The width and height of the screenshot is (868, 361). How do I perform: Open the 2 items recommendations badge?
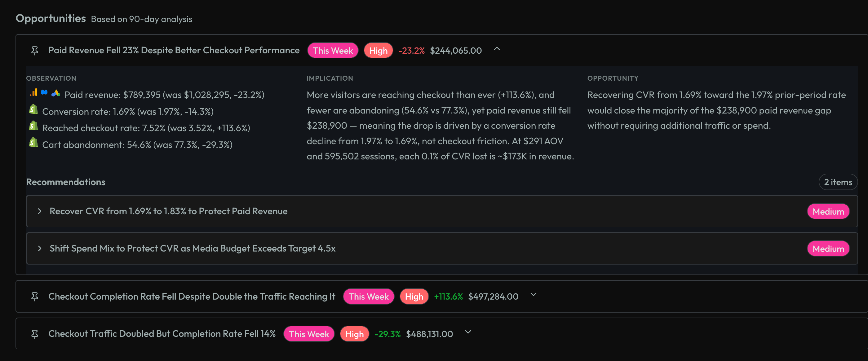click(838, 182)
